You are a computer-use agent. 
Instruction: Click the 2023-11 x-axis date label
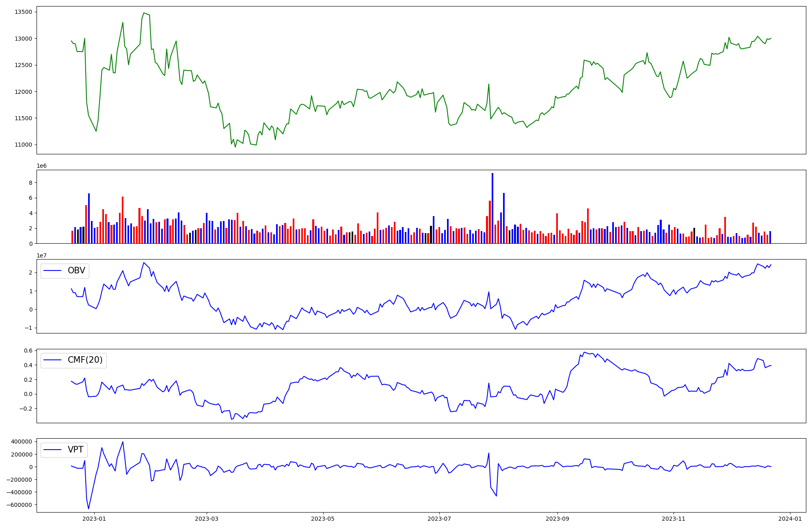click(x=674, y=519)
